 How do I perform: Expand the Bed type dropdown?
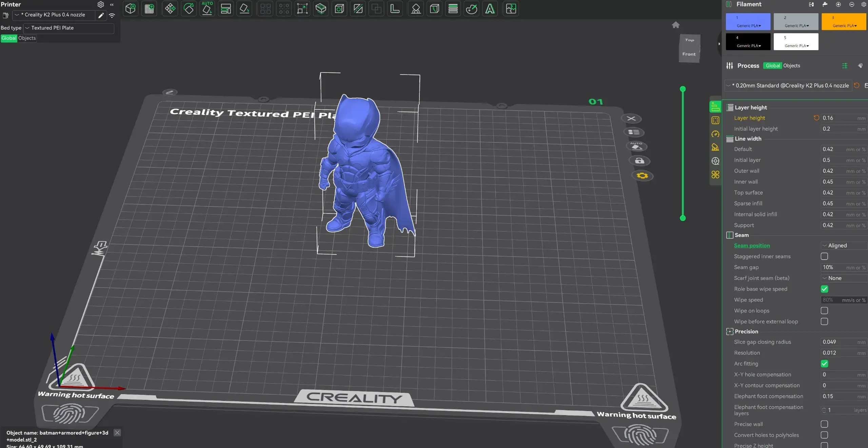69,28
